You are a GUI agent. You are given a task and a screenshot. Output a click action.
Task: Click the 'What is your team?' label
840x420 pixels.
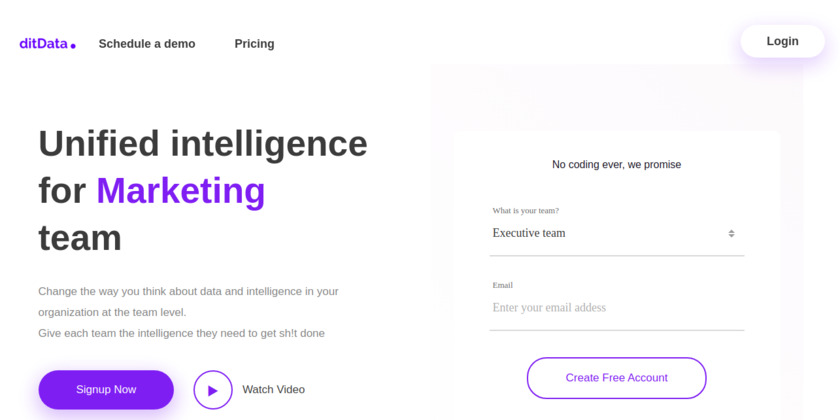(525, 211)
